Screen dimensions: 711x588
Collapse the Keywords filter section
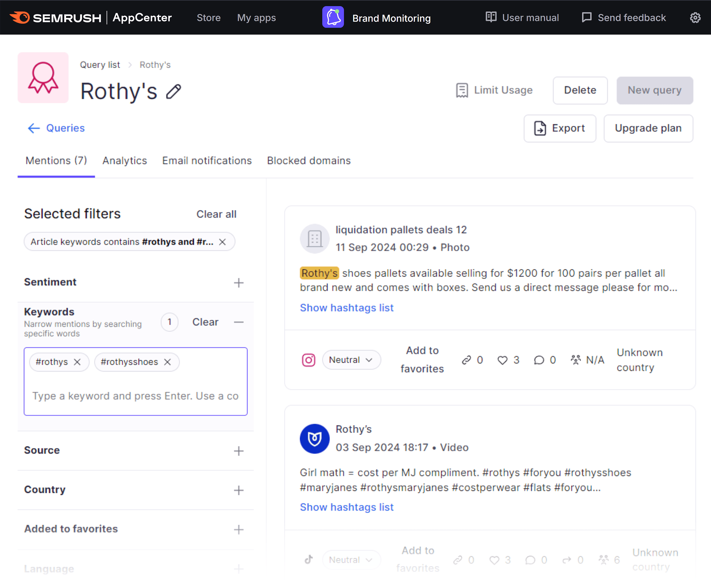(x=238, y=322)
